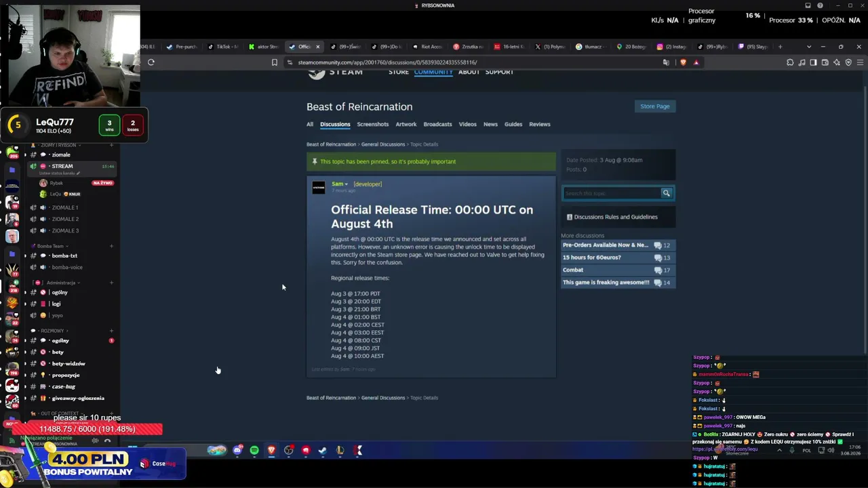The height and width of the screenshot is (488, 868).
Task: Focus the Search this topic field
Action: [x=612, y=193]
